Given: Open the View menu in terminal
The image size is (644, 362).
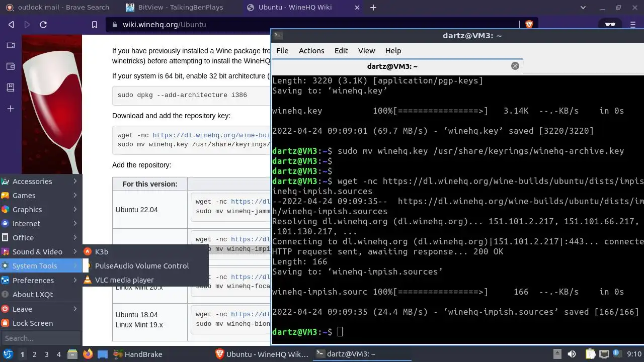Looking at the screenshot, I should (366, 51).
